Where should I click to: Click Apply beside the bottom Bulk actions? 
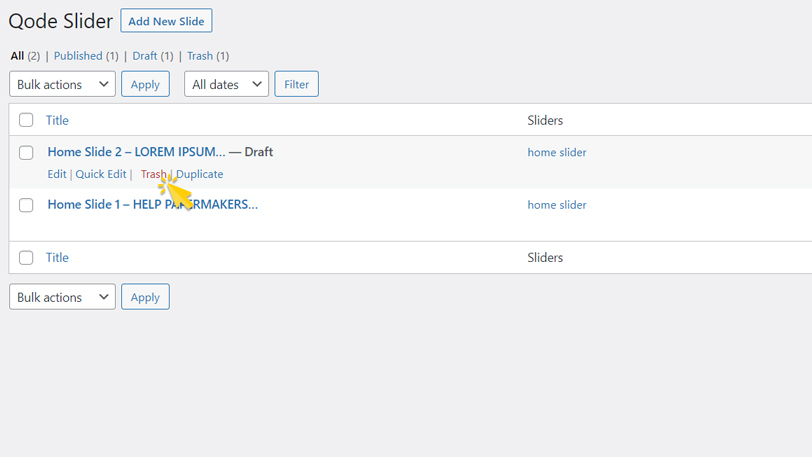(x=145, y=297)
